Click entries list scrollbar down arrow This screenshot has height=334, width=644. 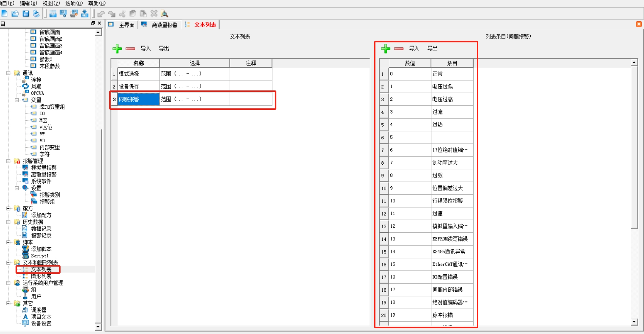tap(634, 322)
